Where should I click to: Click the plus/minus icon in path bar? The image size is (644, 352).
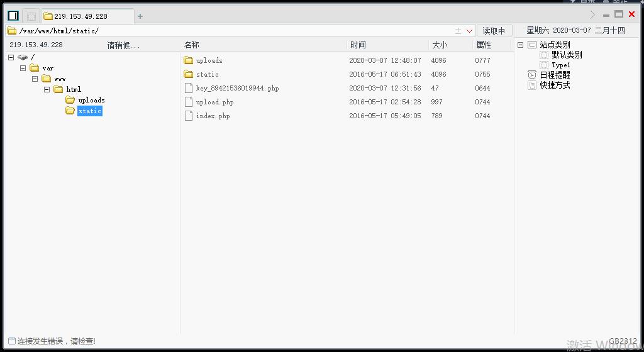(458, 31)
